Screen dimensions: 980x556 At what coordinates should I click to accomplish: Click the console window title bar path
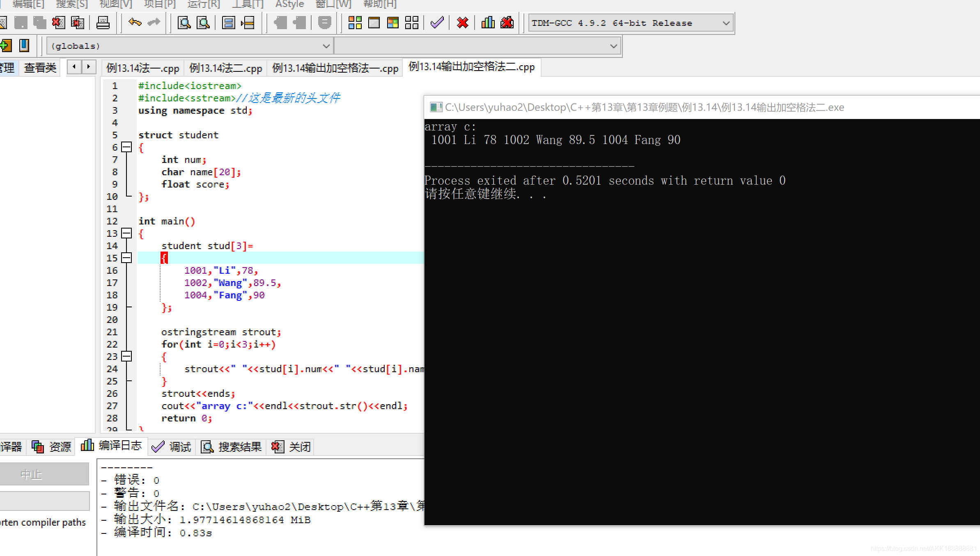[645, 108]
